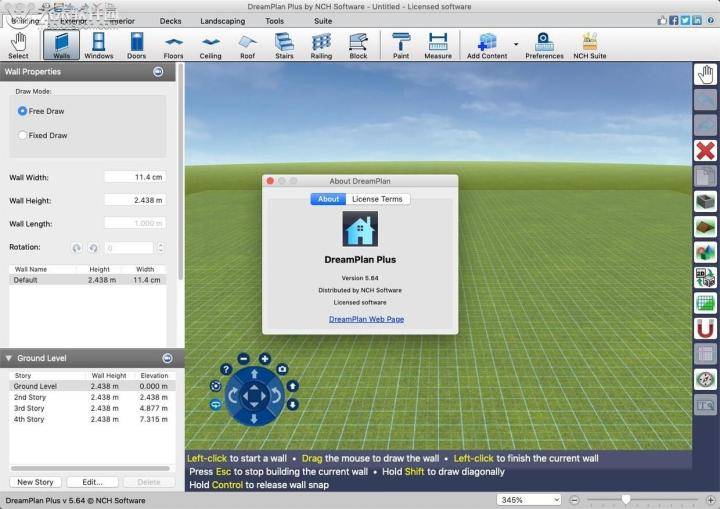Open the Paint tool
This screenshot has width=720, height=509.
(x=400, y=45)
